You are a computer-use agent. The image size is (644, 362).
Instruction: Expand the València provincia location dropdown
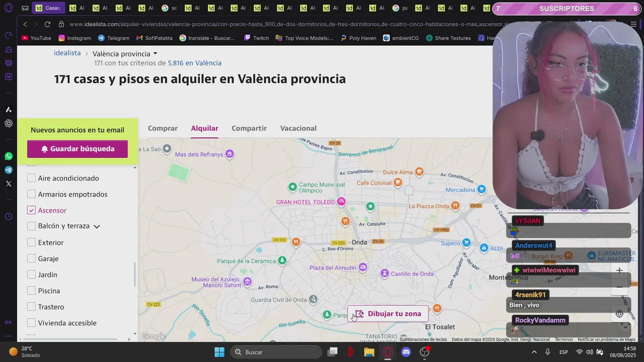(125, 54)
